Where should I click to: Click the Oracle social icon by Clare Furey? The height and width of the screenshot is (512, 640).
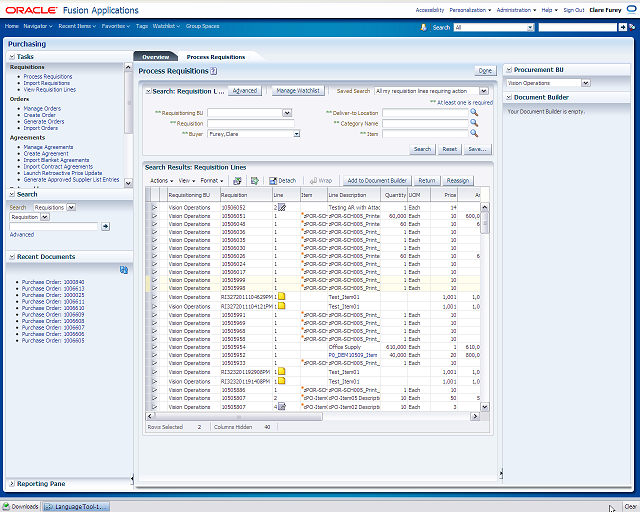[x=631, y=9]
